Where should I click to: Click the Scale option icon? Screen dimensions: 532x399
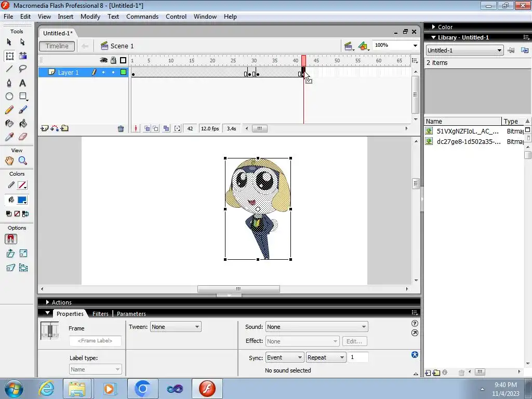(x=23, y=254)
